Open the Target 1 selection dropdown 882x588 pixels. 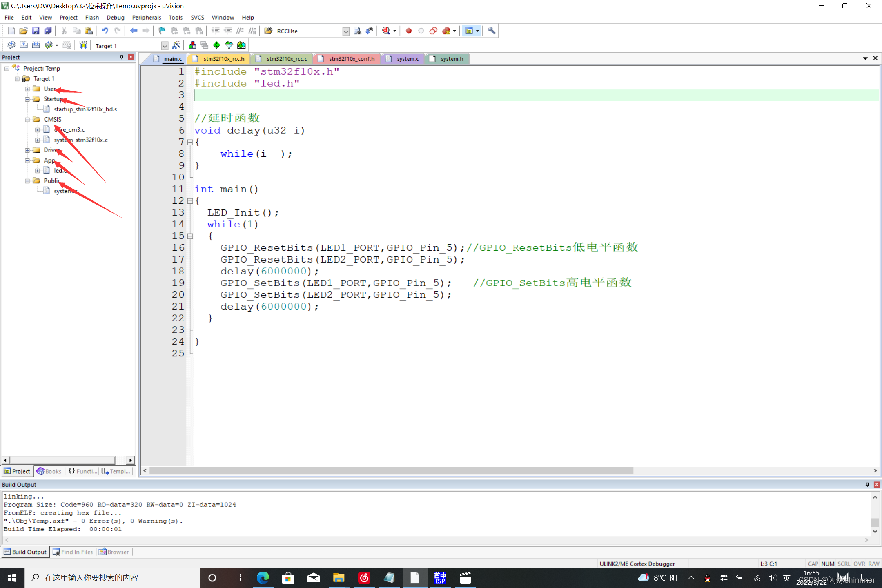click(165, 45)
